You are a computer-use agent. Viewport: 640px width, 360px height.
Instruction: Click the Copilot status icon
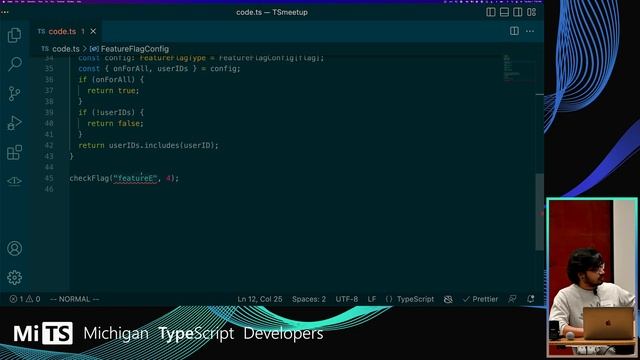pyautogui.click(x=448, y=299)
